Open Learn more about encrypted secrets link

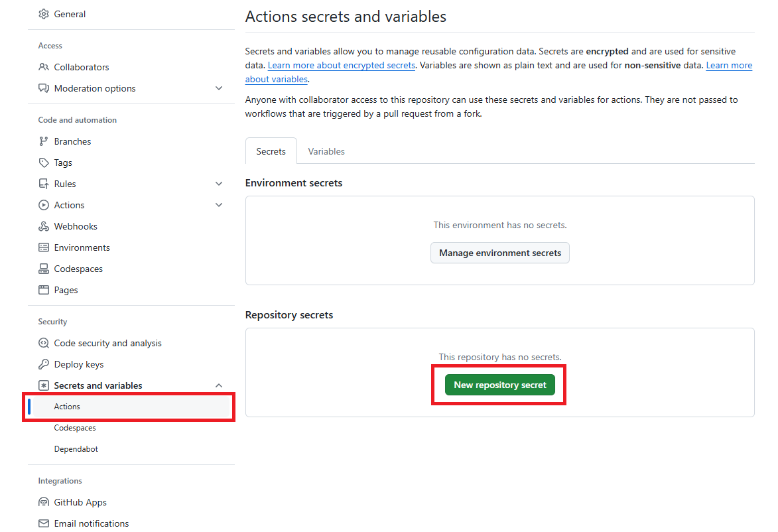[x=341, y=65]
